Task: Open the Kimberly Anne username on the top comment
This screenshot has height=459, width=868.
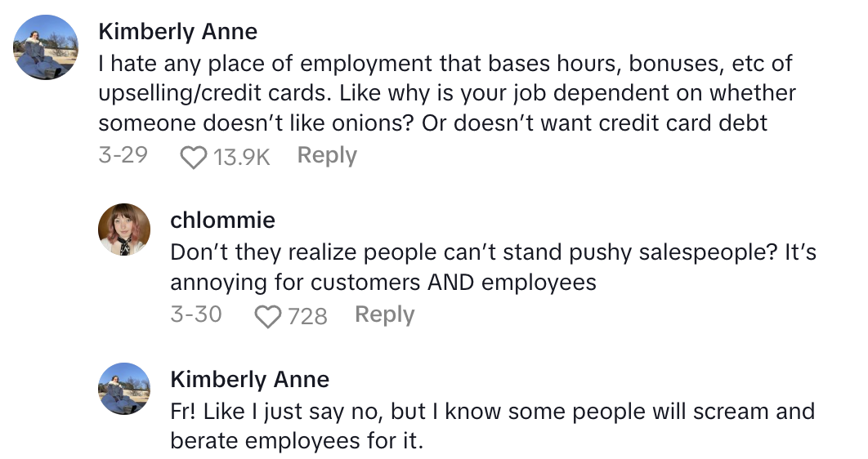Action: (177, 32)
